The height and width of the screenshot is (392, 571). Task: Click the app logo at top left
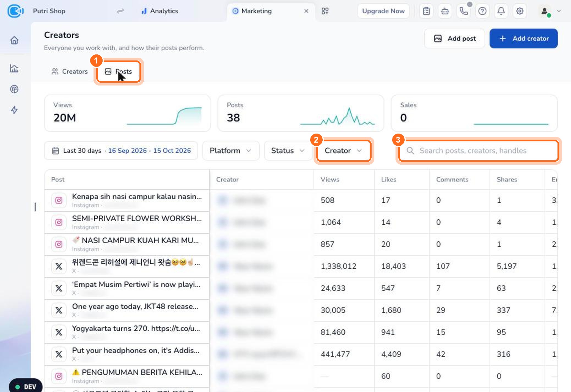(15, 11)
